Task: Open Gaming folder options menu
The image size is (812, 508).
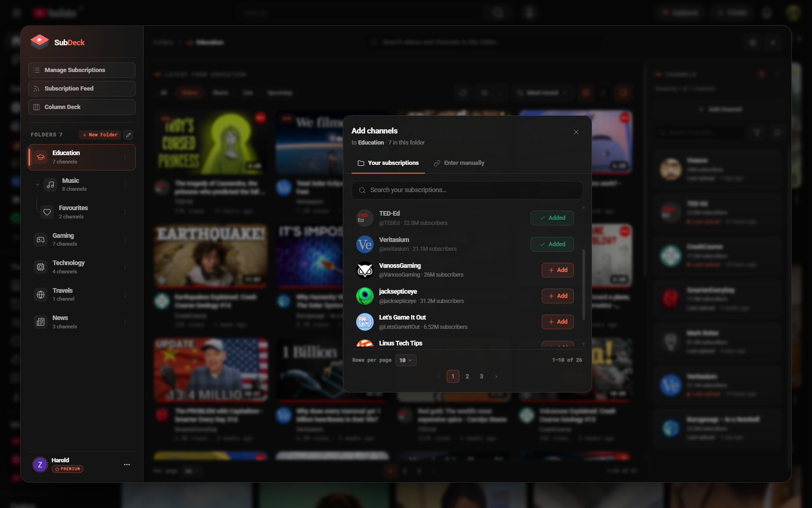Action: tap(125, 239)
